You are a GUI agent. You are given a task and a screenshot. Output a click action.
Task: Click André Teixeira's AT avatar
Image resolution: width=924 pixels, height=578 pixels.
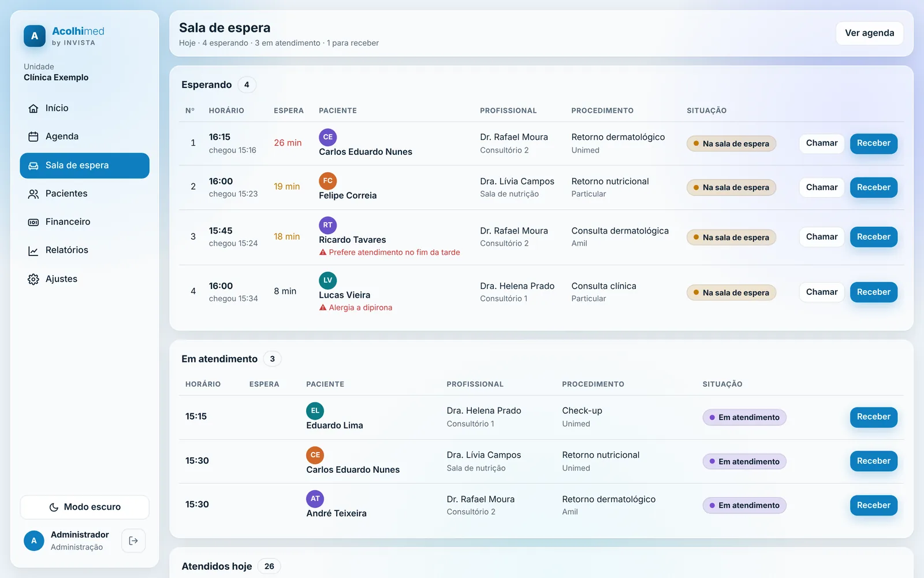(315, 499)
